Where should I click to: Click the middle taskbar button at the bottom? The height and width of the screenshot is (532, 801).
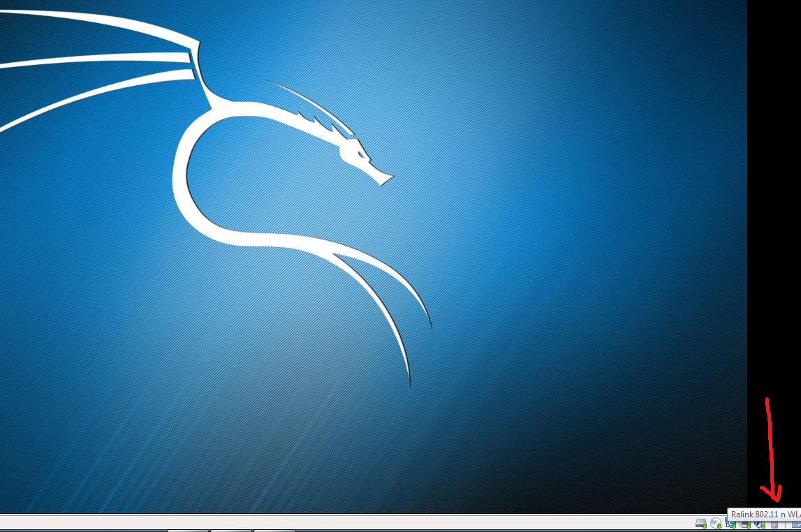click(230, 531)
